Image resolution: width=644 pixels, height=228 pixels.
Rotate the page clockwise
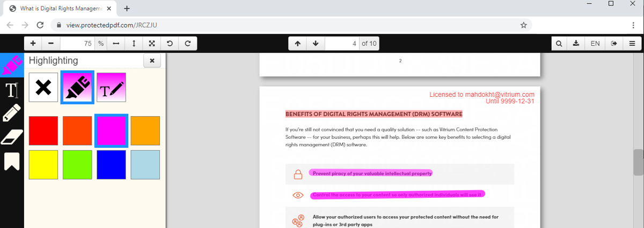187,44
